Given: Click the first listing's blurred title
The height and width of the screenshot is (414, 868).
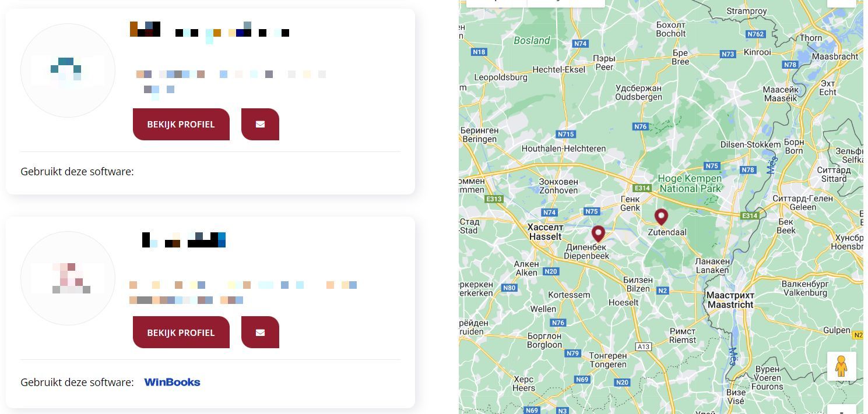Looking at the screenshot, I should point(209,30).
